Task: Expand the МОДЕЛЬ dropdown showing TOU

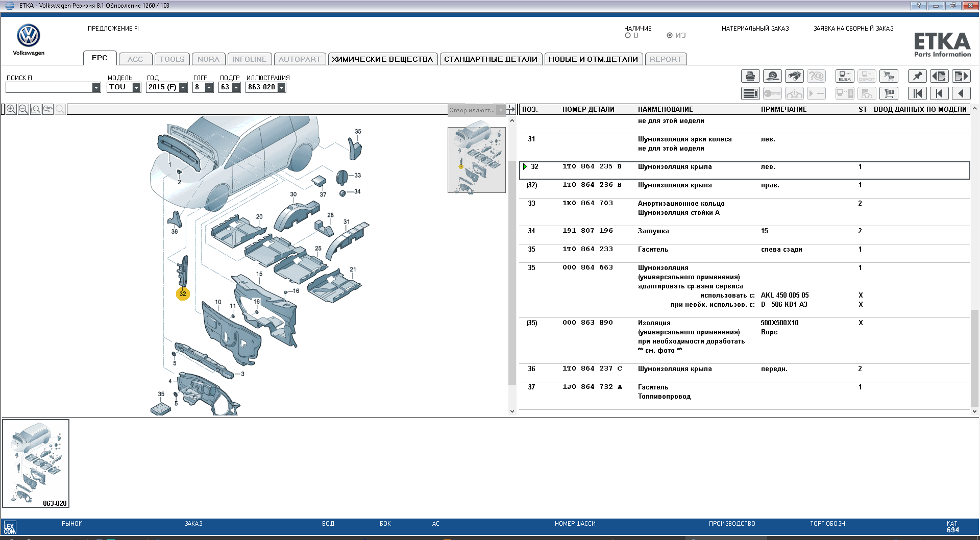Action: coord(136,87)
